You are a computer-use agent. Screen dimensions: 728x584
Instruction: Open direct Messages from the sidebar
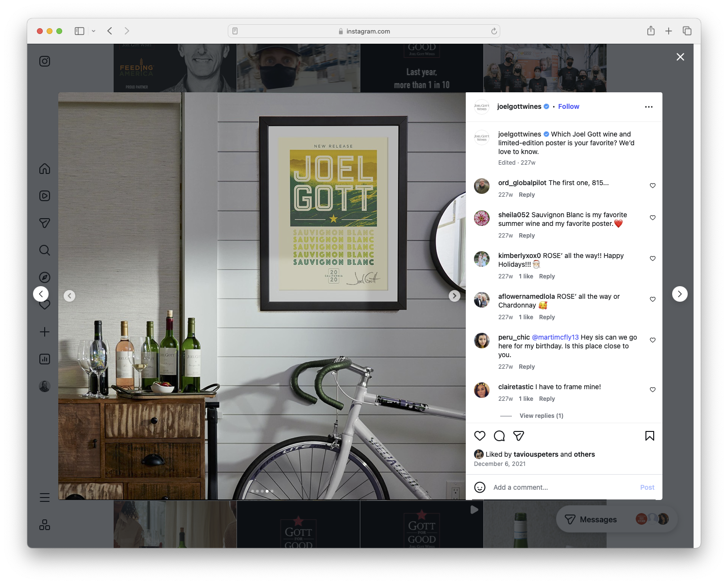click(x=44, y=223)
